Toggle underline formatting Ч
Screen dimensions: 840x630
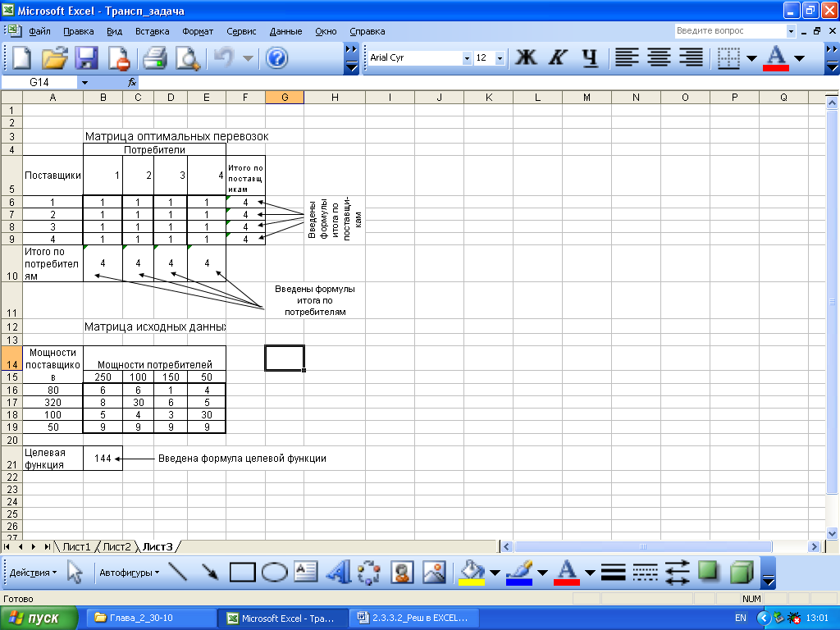click(590, 57)
